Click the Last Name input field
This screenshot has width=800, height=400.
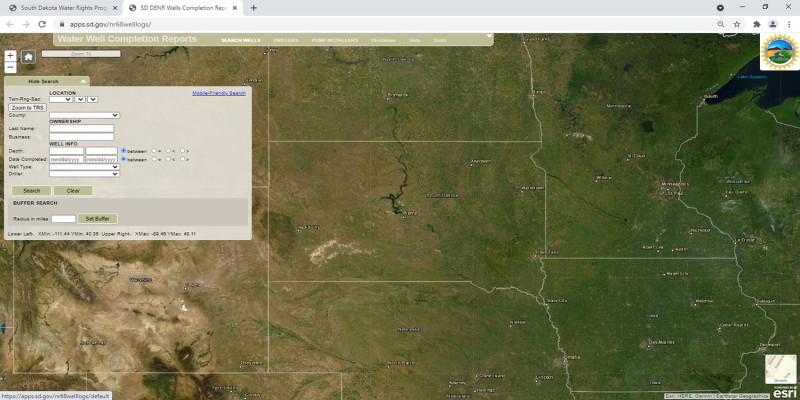coord(81,129)
